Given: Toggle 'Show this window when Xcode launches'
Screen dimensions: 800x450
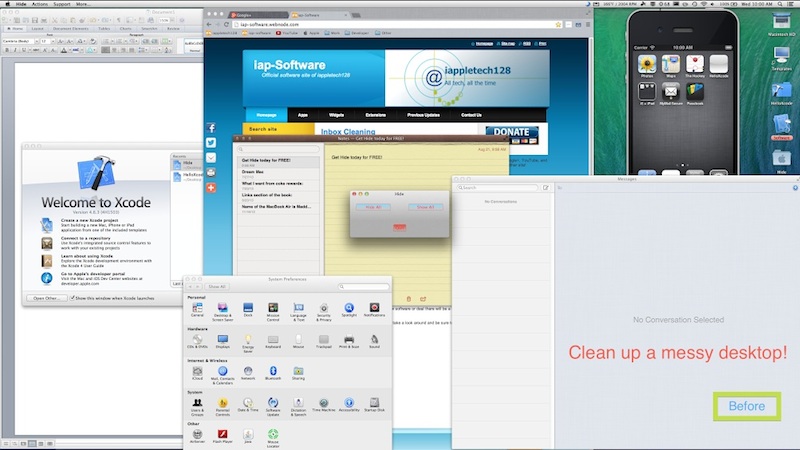Looking at the screenshot, I should (72, 298).
